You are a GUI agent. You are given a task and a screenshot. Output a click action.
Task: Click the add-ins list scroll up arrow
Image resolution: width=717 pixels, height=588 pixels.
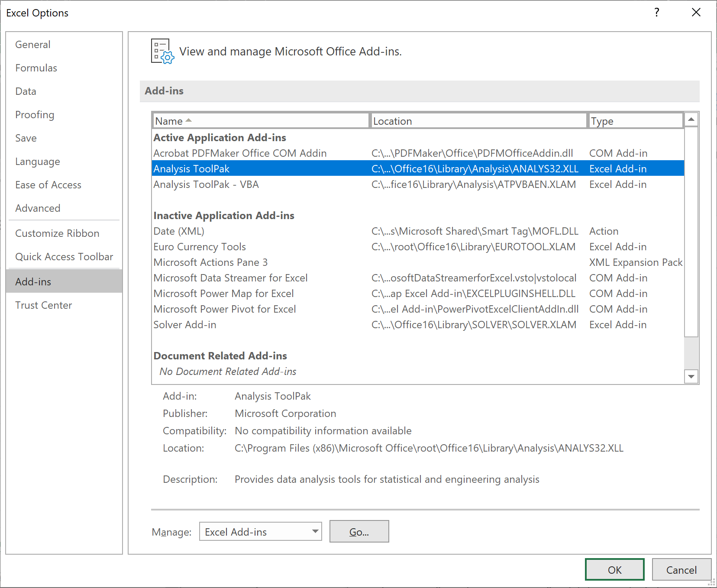click(691, 119)
